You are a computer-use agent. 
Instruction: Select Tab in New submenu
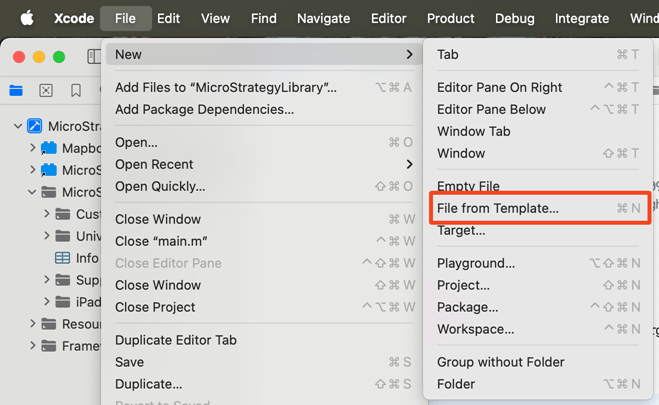(538, 54)
